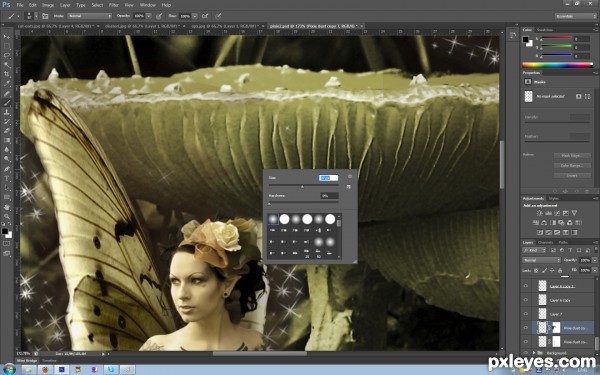The image size is (600, 375).
Task: Select the Brush tool in toolbox
Action: 7,103
